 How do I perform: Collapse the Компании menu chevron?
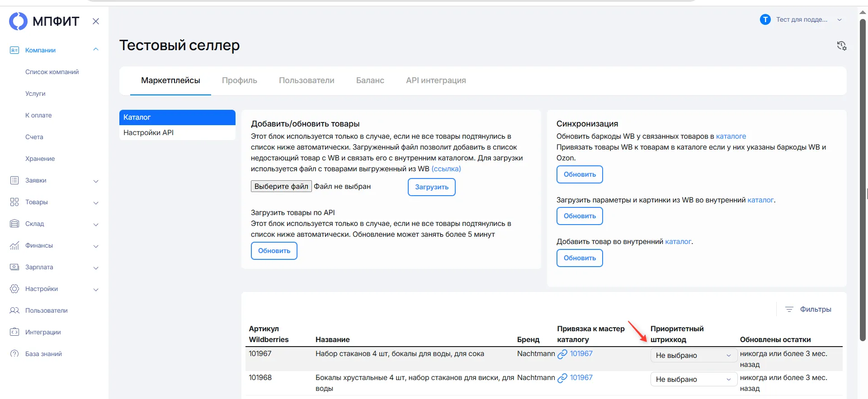(x=96, y=50)
